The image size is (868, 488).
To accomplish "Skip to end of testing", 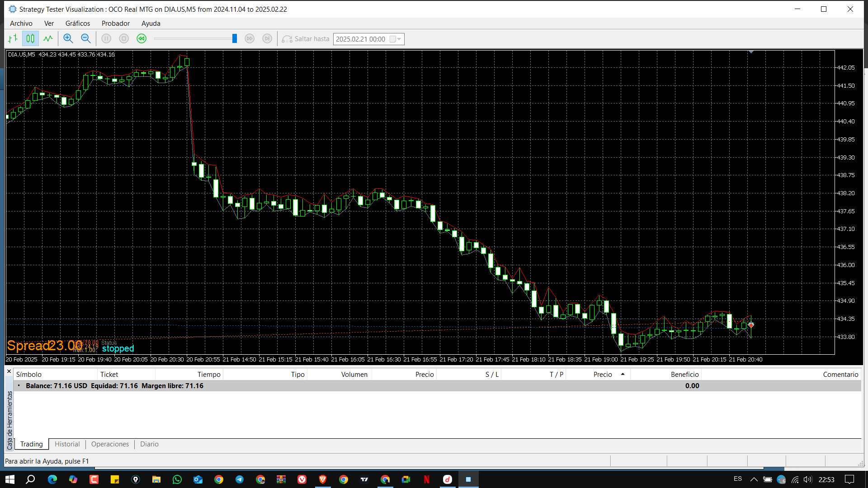I will click(x=267, y=39).
